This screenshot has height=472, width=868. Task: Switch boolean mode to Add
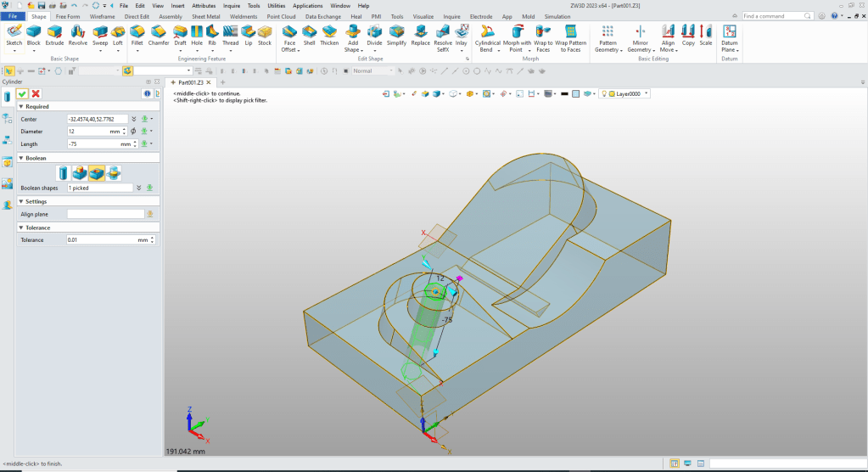(x=79, y=172)
